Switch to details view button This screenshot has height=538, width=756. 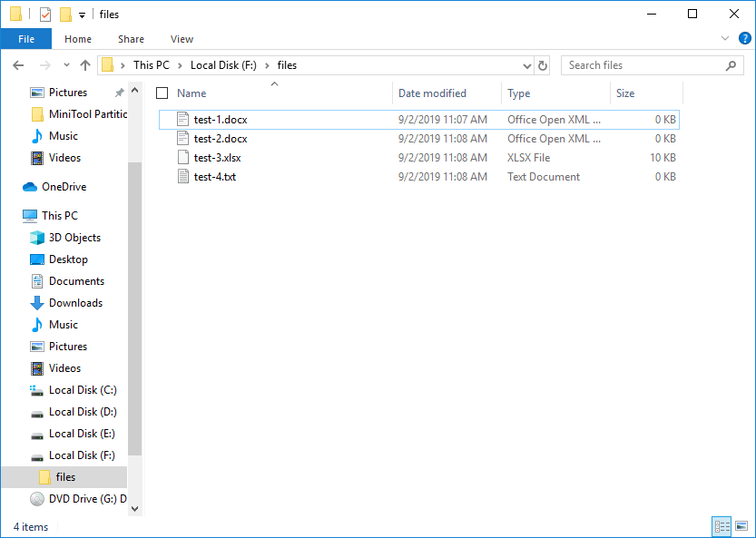(722, 526)
